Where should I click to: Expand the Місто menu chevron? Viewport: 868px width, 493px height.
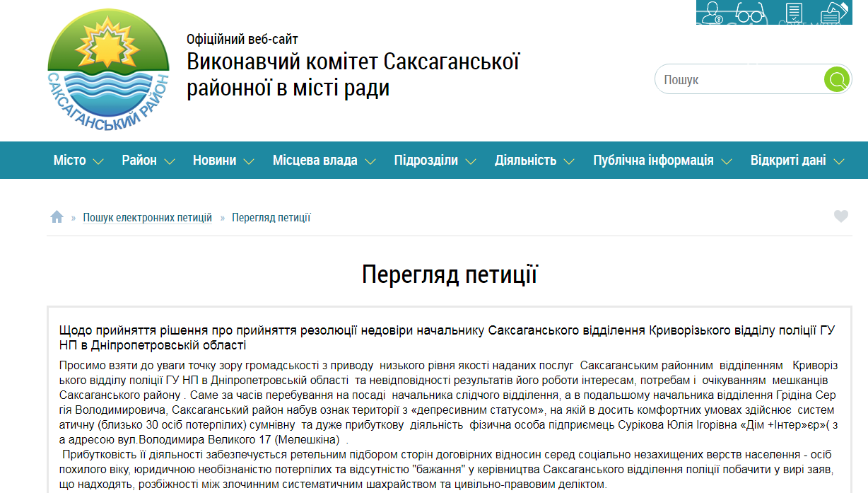click(x=98, y=161)
